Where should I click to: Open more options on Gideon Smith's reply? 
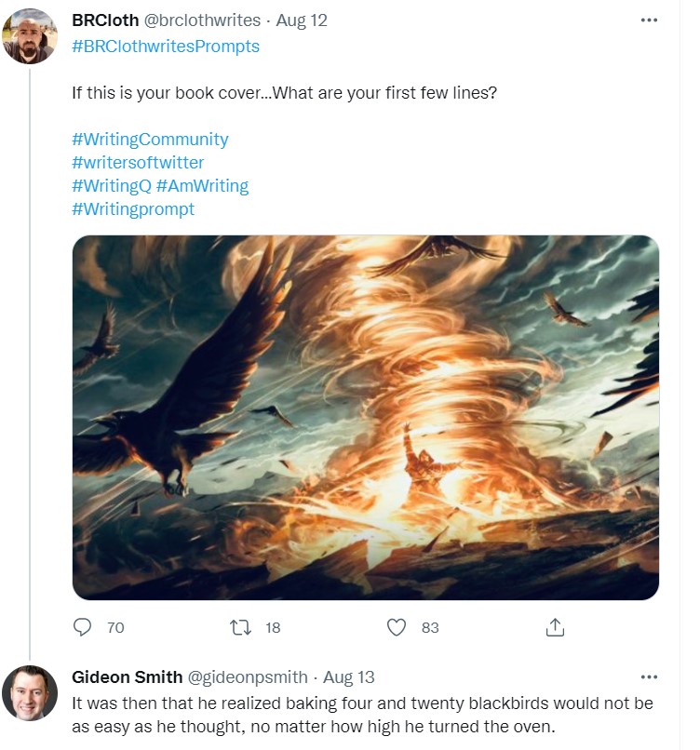pyautogui.click(x=649, y=676)
